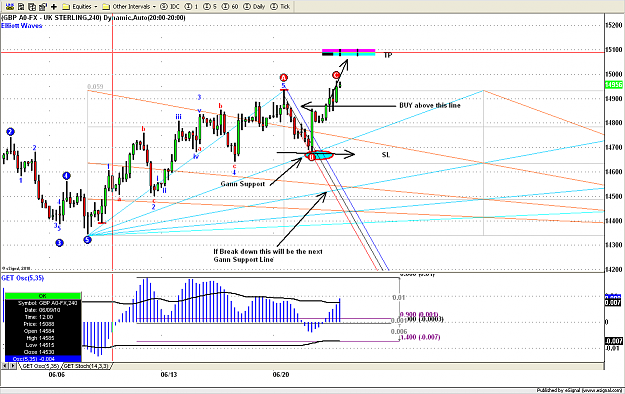Switch to the 60-minute interval

pyautogui.click(x=230, y=6)
